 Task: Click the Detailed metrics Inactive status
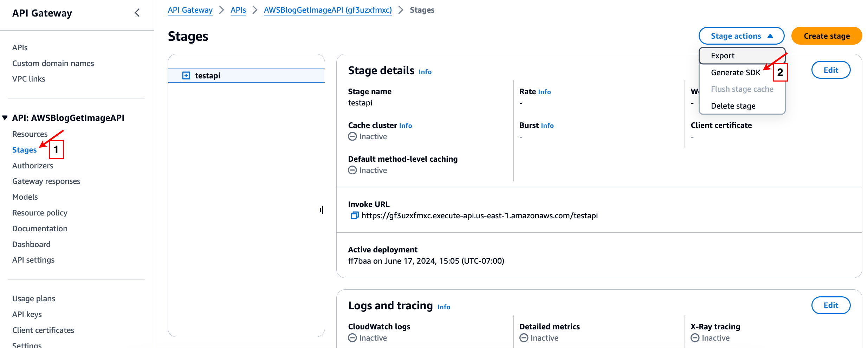pos(539,338)
